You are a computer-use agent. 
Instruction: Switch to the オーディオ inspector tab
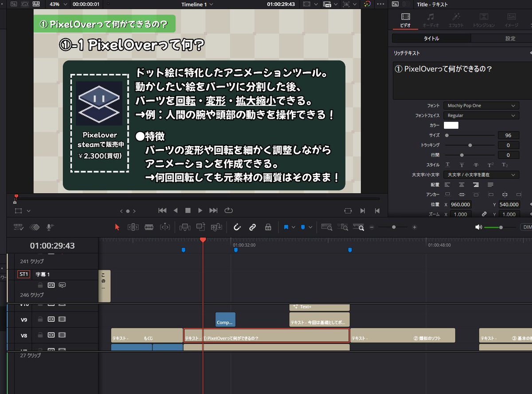pyautogui.click(x=430, y=20)
